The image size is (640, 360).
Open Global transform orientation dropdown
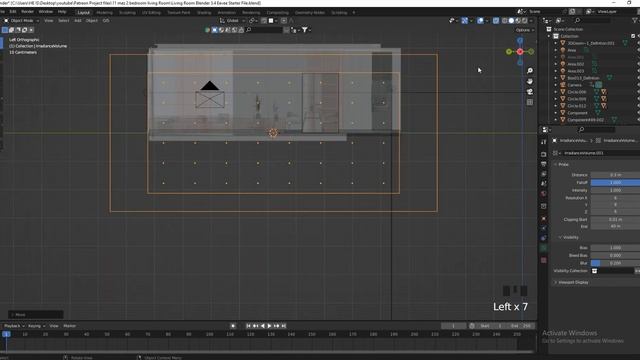point(232,20)
